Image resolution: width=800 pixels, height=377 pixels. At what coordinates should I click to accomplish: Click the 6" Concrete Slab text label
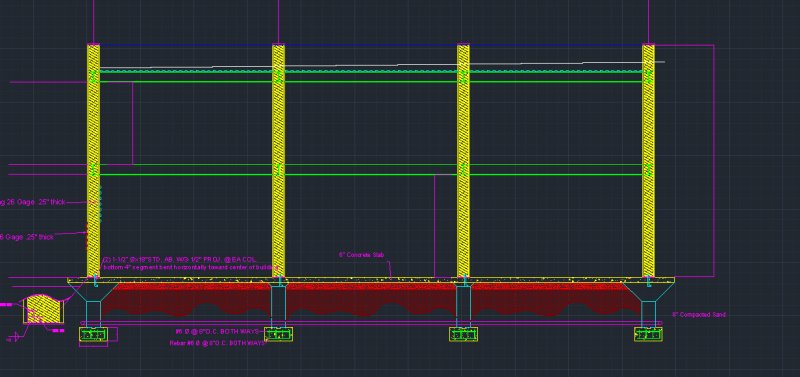(x=361, y=255)
